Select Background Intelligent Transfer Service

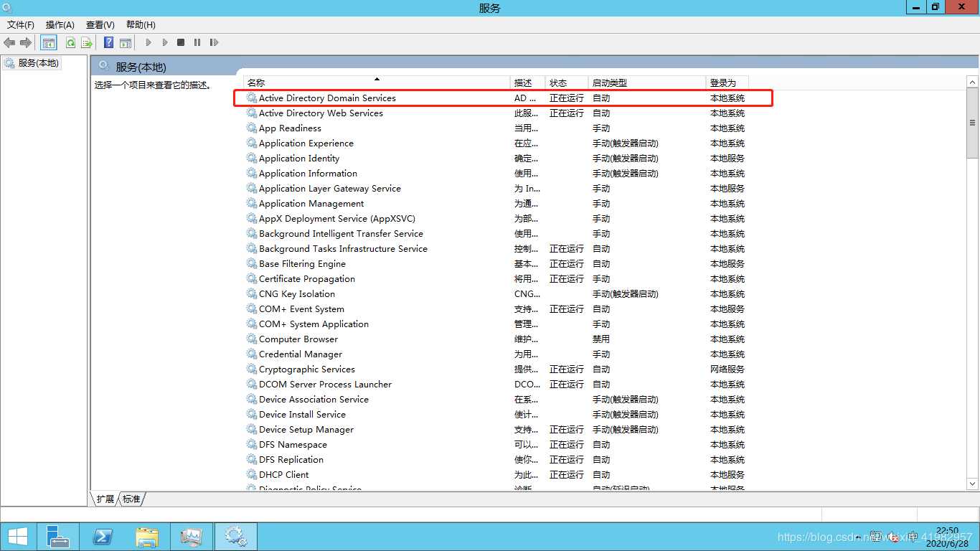coord(496,234)
